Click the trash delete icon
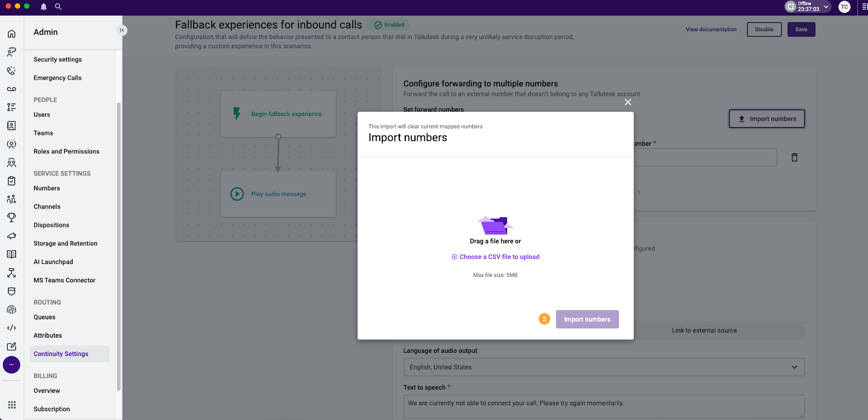Viewport: 868px width, 420px height. [x=794, y=157]
